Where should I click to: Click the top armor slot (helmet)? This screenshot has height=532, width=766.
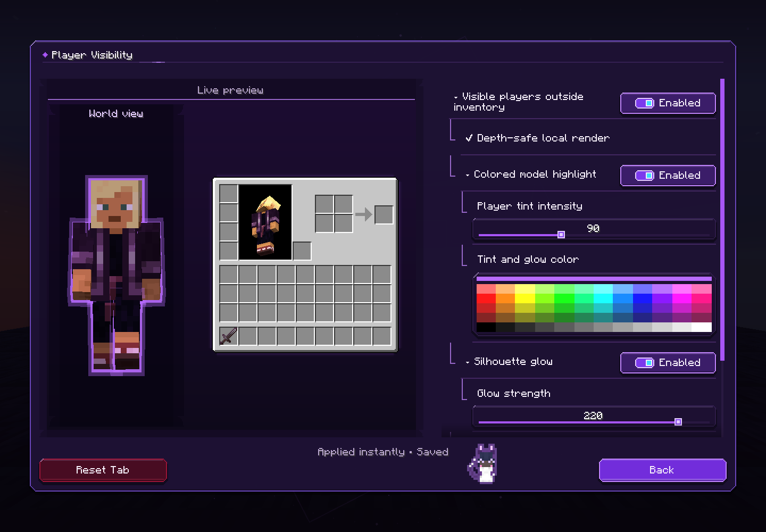click(x=229, y=194)
